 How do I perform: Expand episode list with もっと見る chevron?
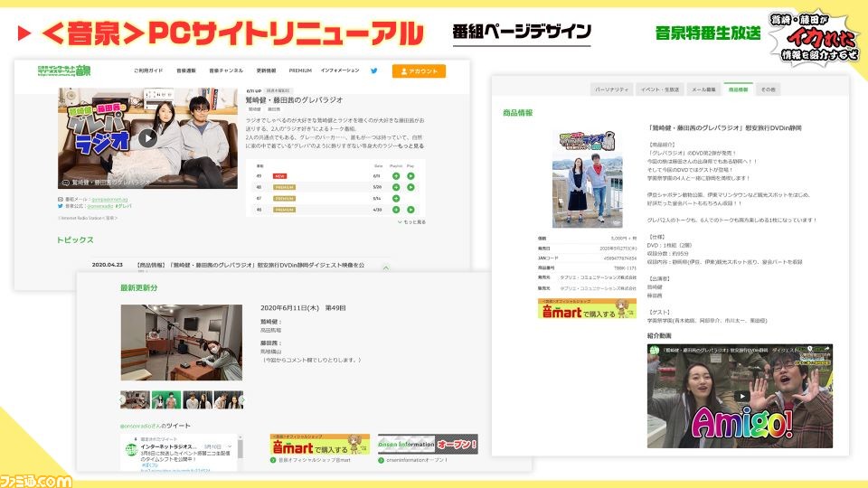pos(411,222)
